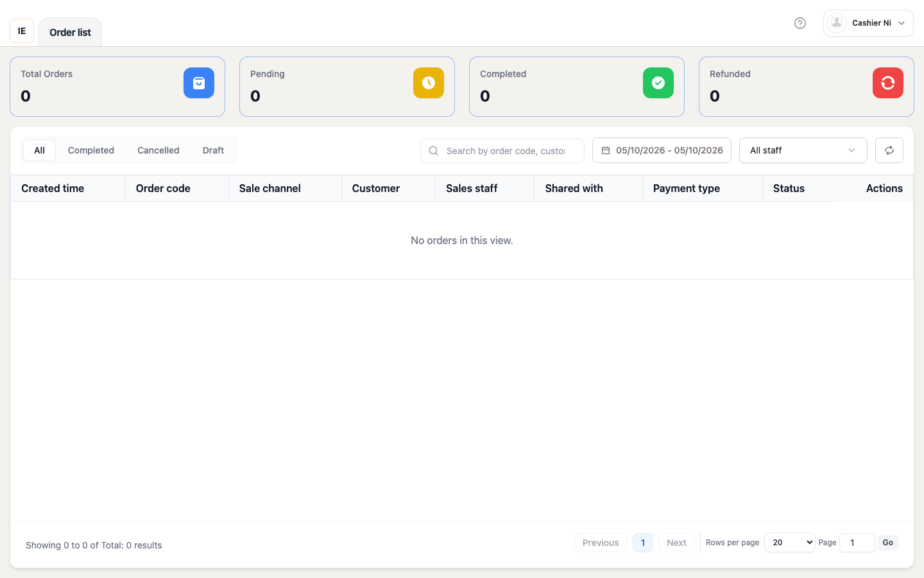The height and width of the screenshot is (578, 924).
Task: Click the search magnifier icon
Action: [x=434, y=151]
